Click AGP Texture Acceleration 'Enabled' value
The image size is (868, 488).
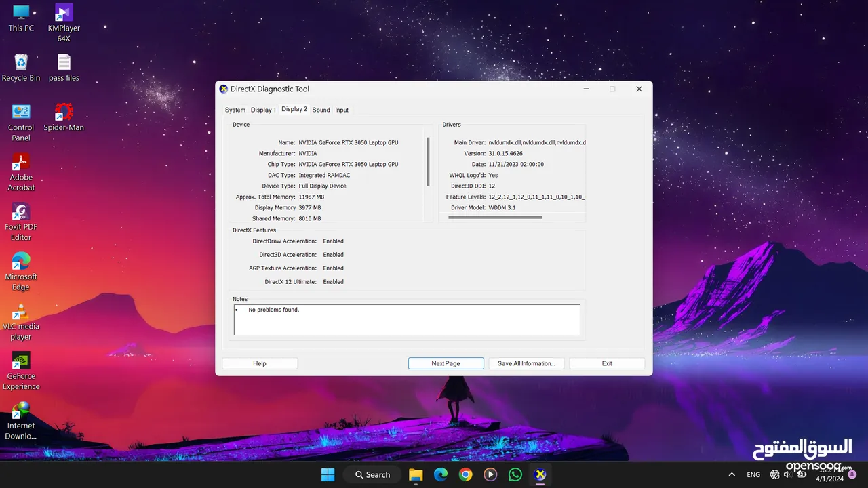(x=333, y=268)
